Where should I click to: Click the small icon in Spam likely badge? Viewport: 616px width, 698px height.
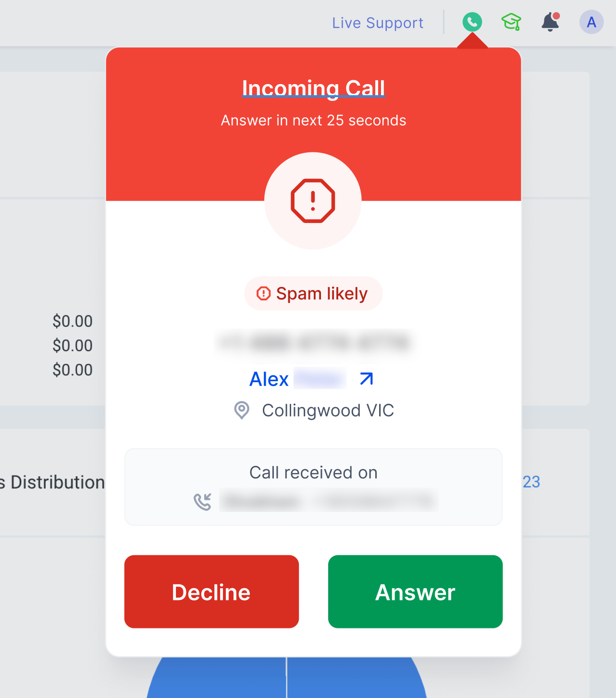[263, 293]
